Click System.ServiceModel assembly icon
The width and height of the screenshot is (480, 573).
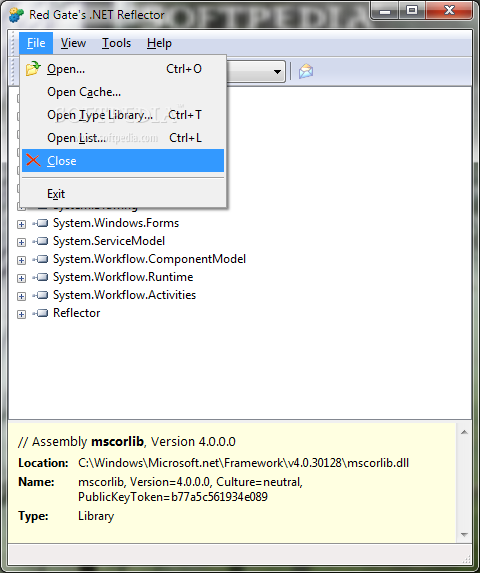point(40,241)
